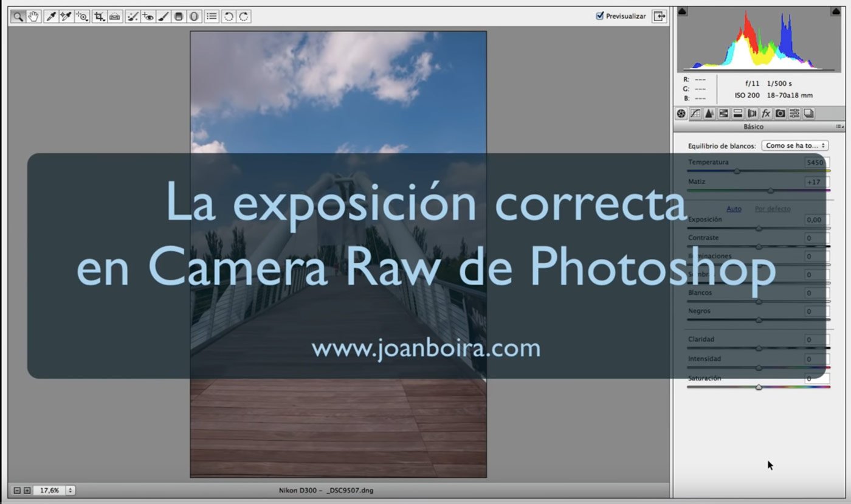Open Camera Raw preferences list icon
Viewport: 851px width, 504px height.
coord(212,16)
